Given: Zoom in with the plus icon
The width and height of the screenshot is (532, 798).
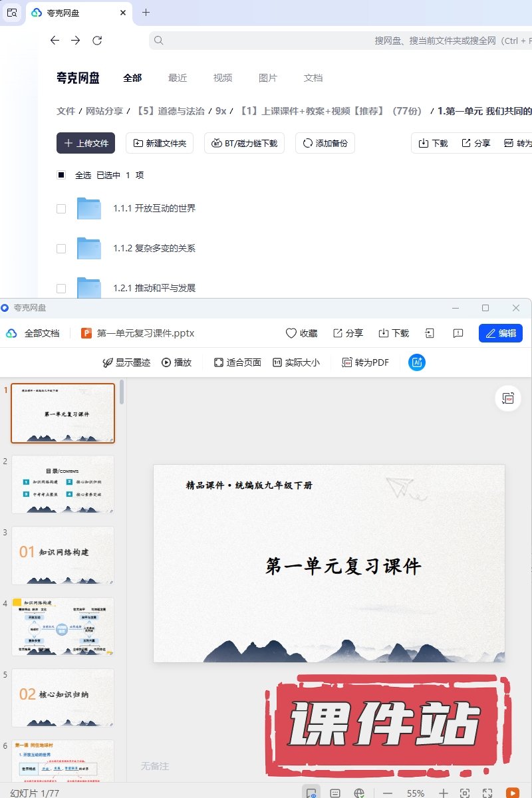Looking at the screenshot, I should click(444, 793).
